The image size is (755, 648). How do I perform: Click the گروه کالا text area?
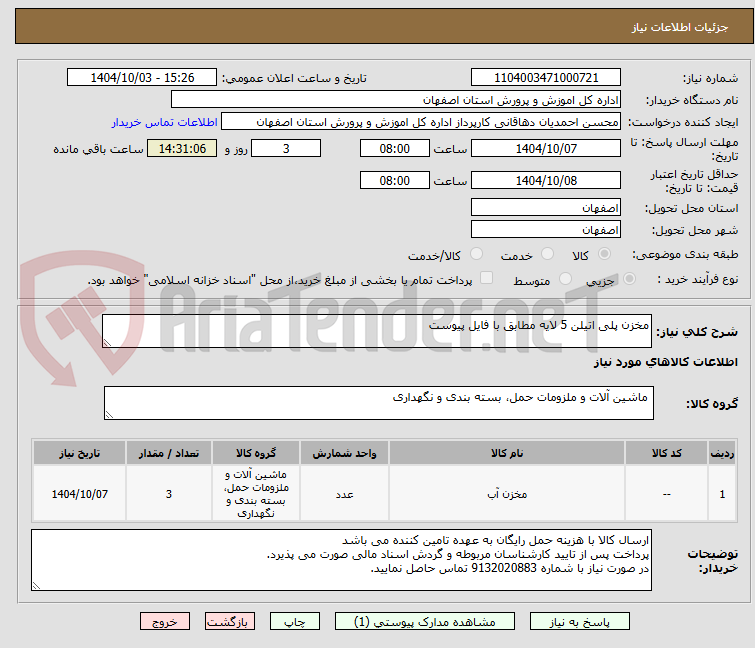point(378,403)
